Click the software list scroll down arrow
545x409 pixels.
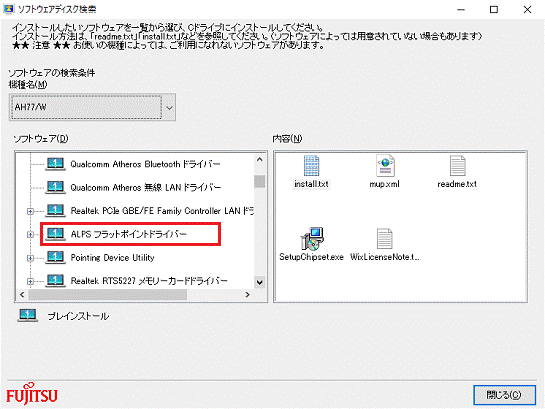tap(260, 282)
